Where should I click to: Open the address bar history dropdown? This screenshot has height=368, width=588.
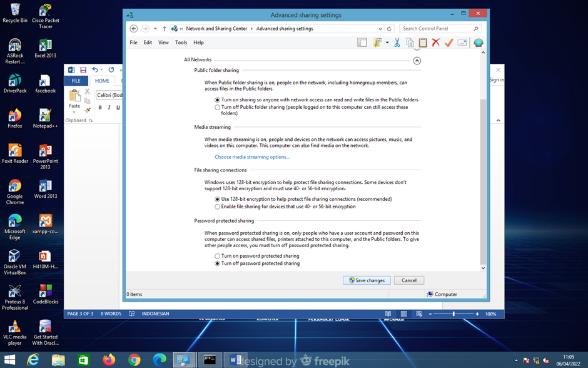tap(380, 29)
